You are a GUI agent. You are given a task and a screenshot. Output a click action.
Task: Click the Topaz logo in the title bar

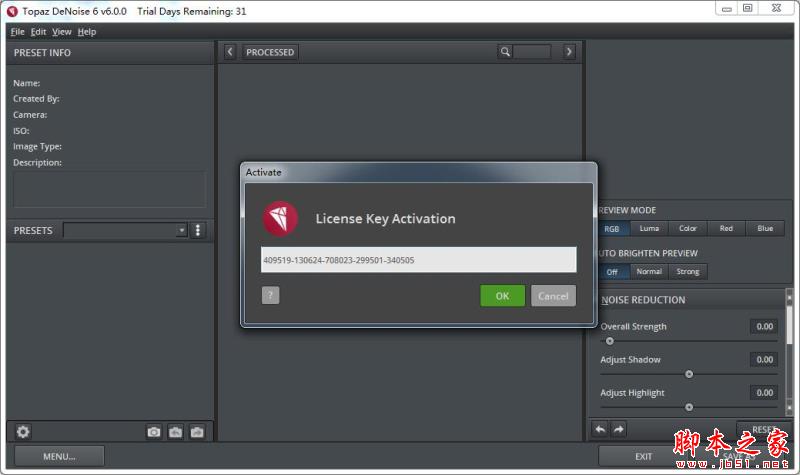(12, 11)
